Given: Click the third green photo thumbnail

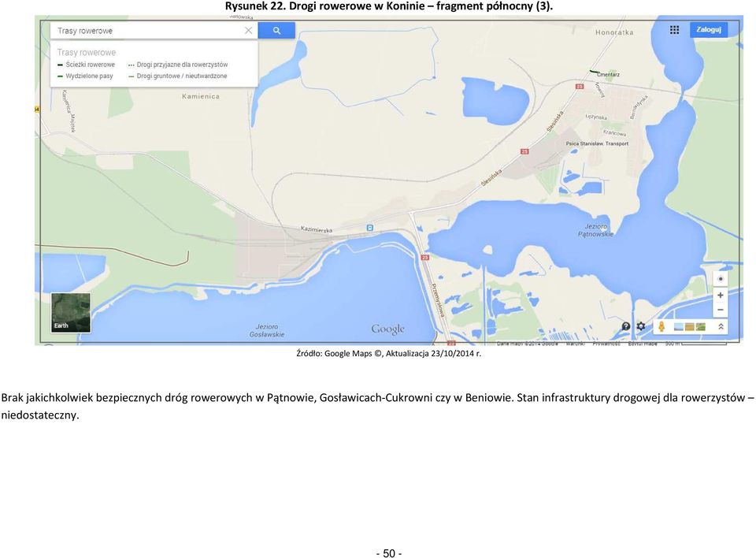Looking at the screenshot, I should [x=701, y=327].
